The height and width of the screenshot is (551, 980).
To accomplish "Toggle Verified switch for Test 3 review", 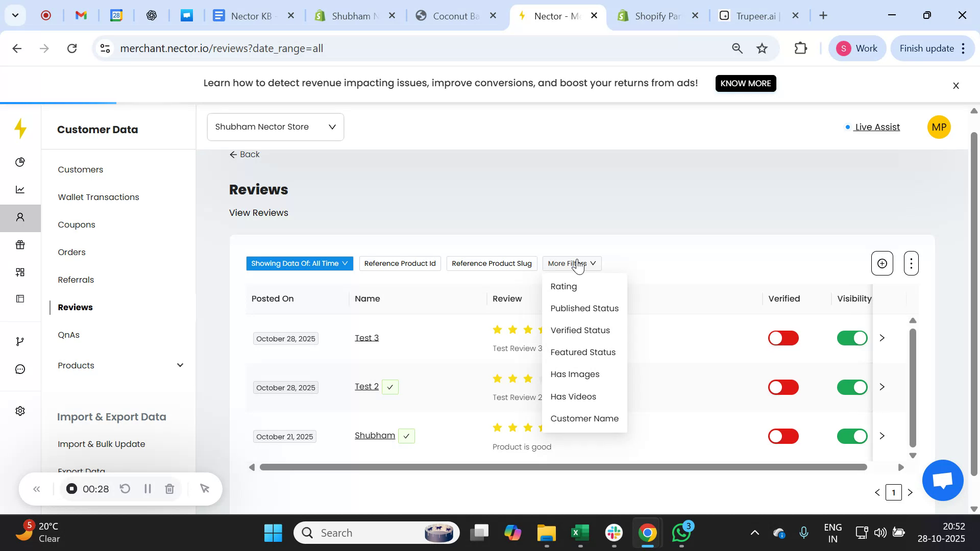I will (783, 338).
